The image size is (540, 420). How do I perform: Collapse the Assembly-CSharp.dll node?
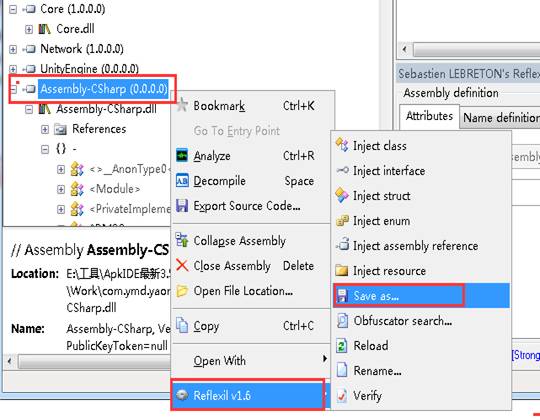point(29,109)
